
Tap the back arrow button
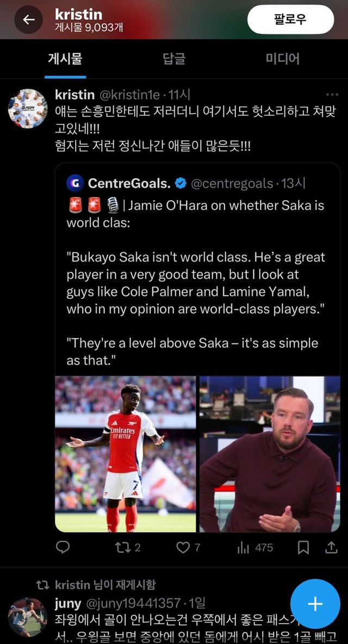[x=28, y=20]
